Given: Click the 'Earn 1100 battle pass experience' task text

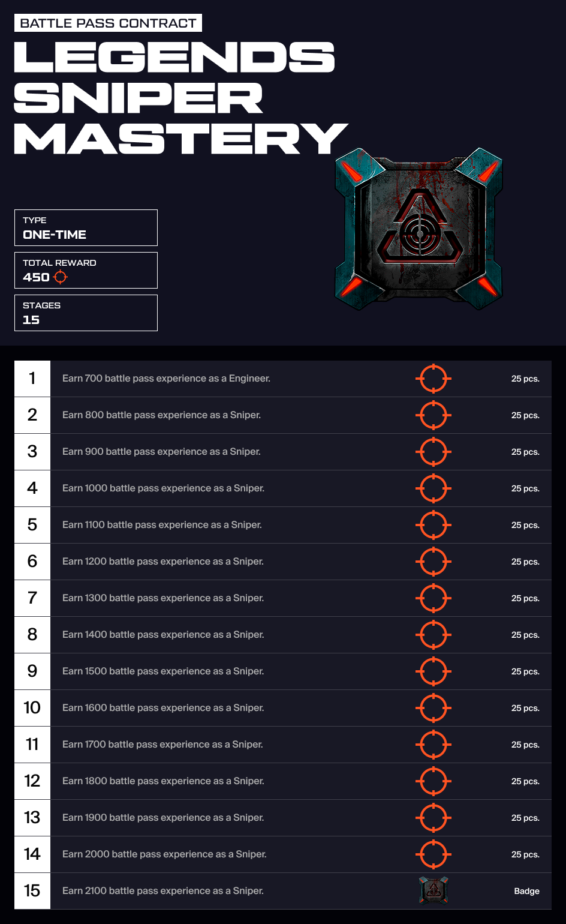Looking at the screenshot, I should pyautogui.click(x=162, y=525).
